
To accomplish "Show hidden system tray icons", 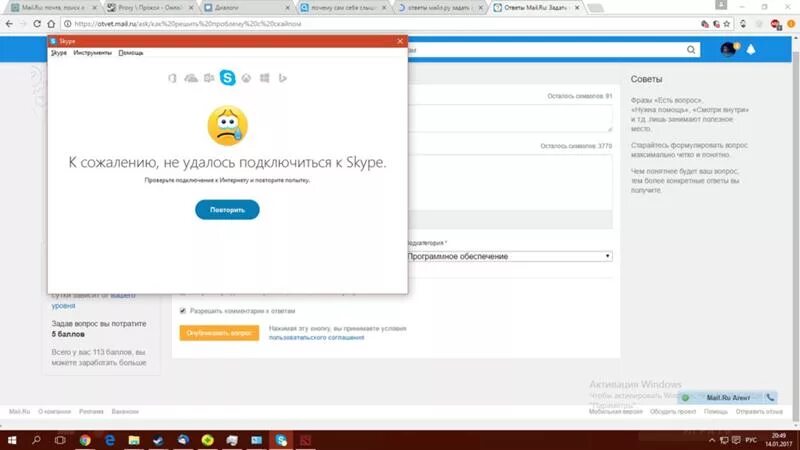I will (712, 440).
